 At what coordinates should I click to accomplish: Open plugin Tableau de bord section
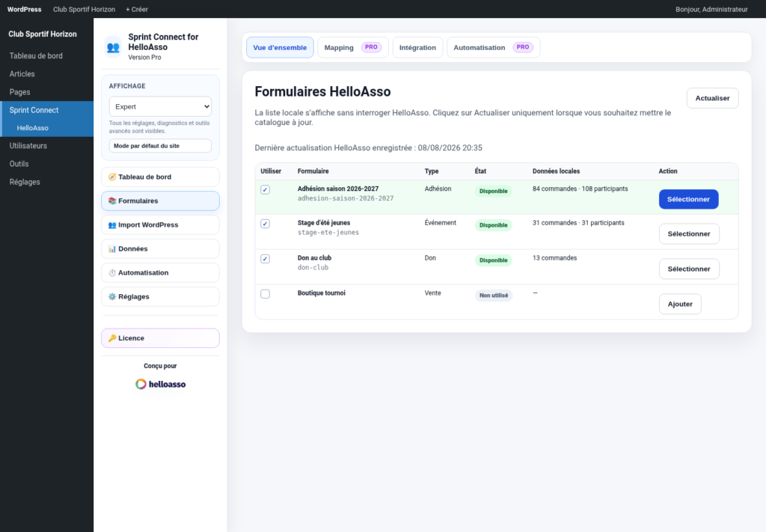tap(160, 177)
